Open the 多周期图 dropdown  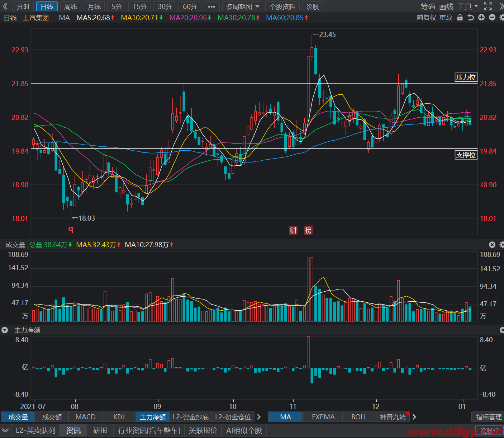(243, 6)
